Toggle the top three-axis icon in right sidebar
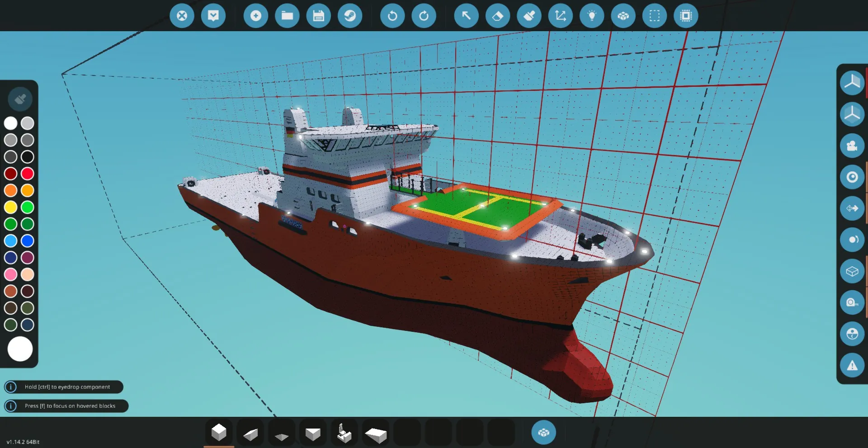 click(852, 83)
